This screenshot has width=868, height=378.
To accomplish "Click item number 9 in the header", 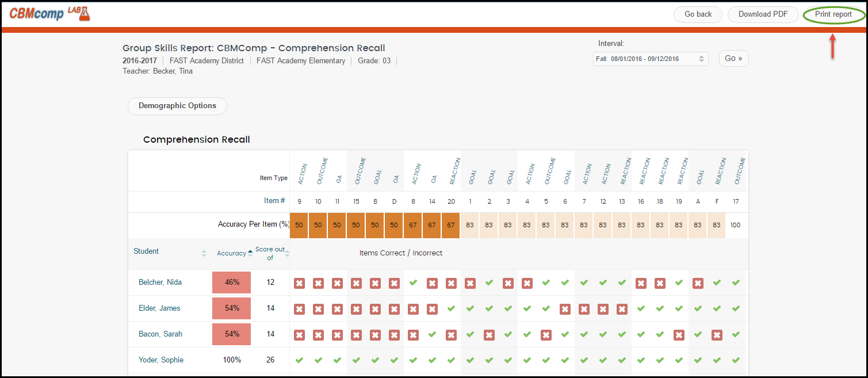I will pos(299,201).
